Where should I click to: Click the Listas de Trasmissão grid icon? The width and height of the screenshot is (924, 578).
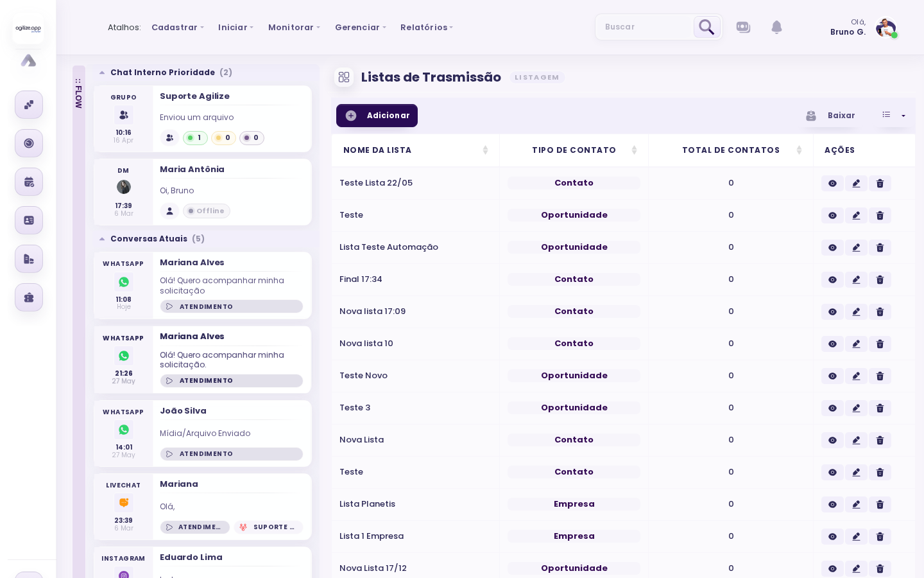344,77
